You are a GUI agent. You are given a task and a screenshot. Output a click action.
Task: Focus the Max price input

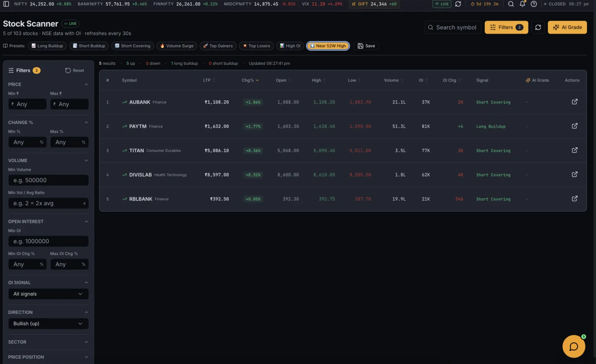point(69,104)
